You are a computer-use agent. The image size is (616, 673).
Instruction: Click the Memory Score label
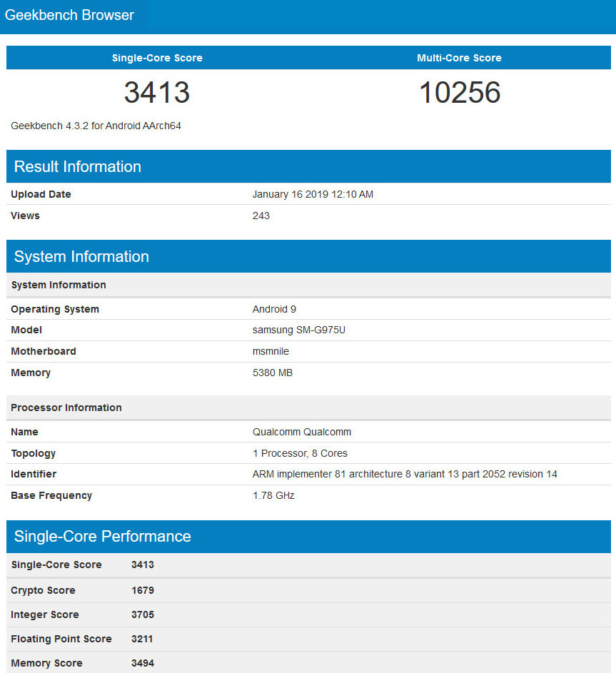(46, 663)
